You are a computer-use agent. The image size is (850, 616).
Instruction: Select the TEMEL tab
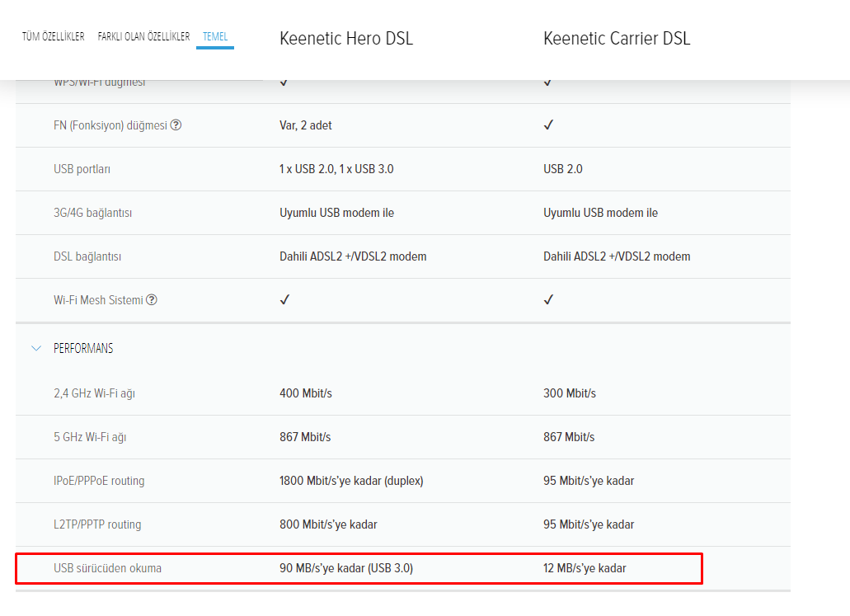215,37
